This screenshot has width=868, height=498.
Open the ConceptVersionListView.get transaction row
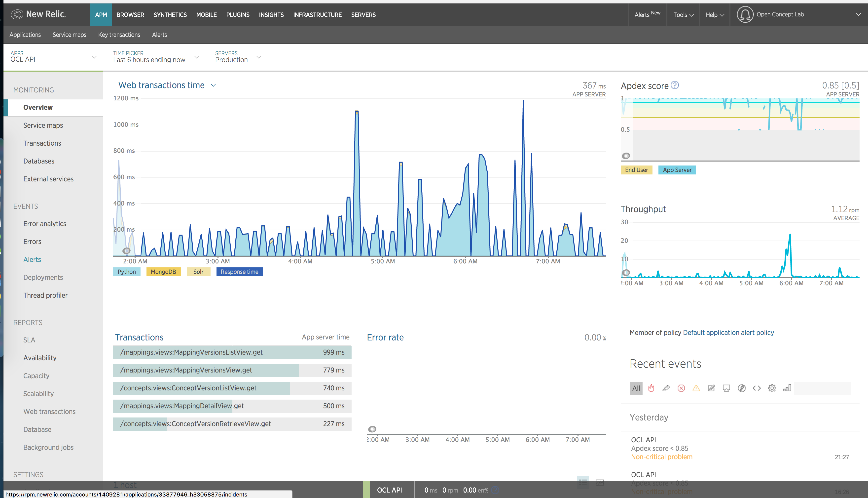pyautogui.click(x=232, y=388)
